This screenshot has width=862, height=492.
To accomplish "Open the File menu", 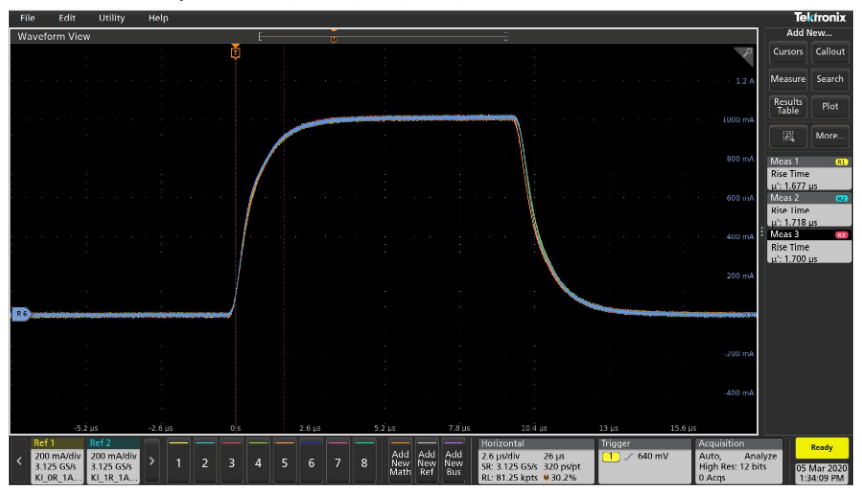I will [27, 19].
